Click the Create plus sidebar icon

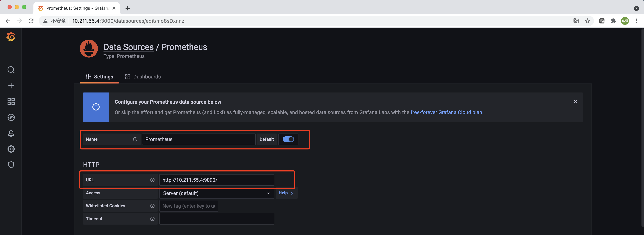click(11, 86)
